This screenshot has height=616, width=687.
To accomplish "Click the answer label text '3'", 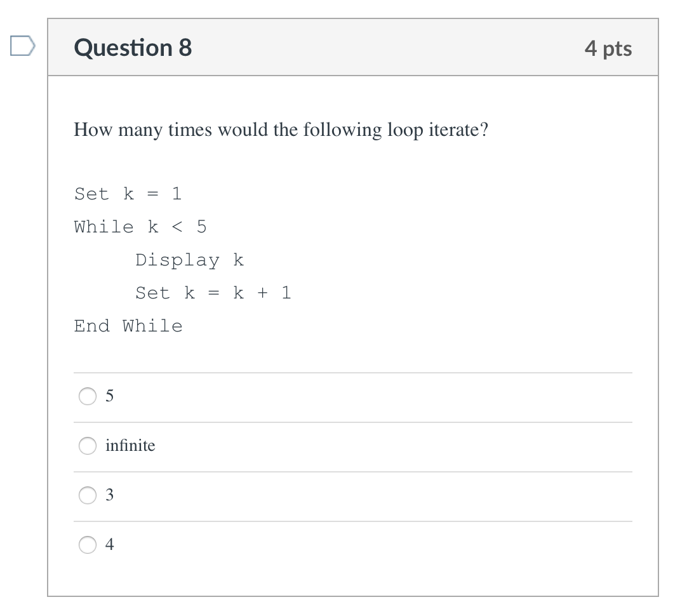I will point(110,495).
